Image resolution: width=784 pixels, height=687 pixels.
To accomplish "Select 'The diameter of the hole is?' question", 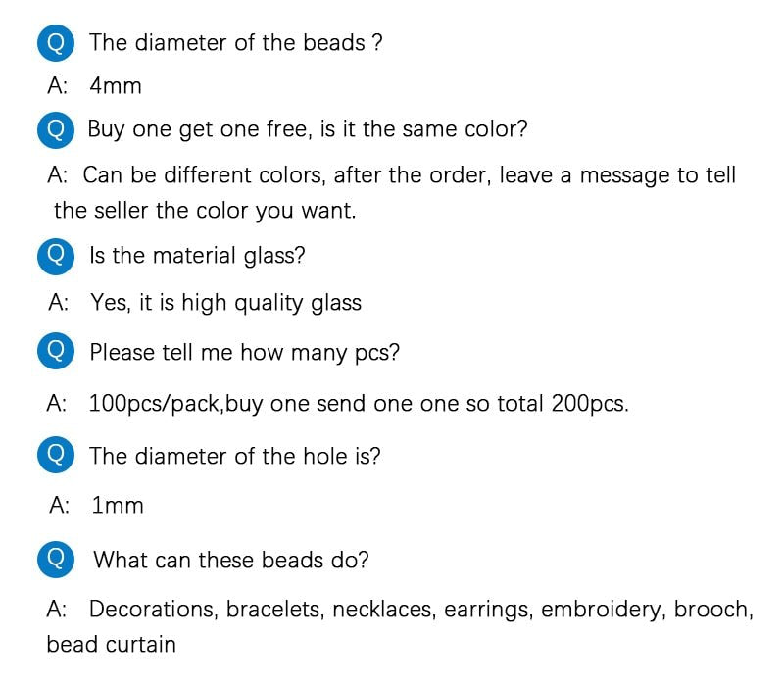I will pos(235,456).
